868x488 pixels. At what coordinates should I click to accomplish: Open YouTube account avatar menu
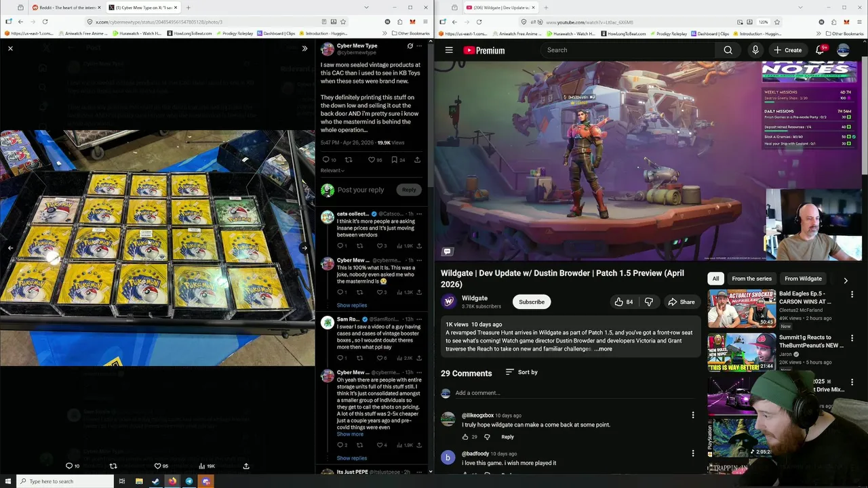coord(843,50)
